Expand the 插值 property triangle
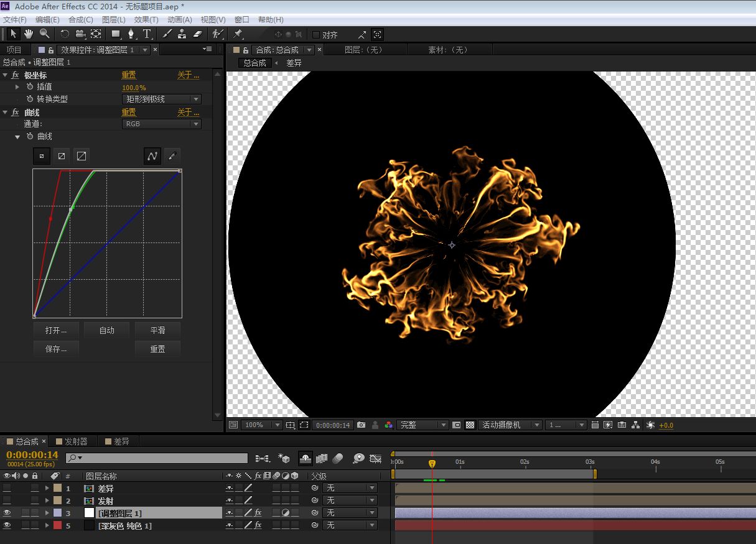The width and height of the screenshot is (756, 544). pos(17,87)
